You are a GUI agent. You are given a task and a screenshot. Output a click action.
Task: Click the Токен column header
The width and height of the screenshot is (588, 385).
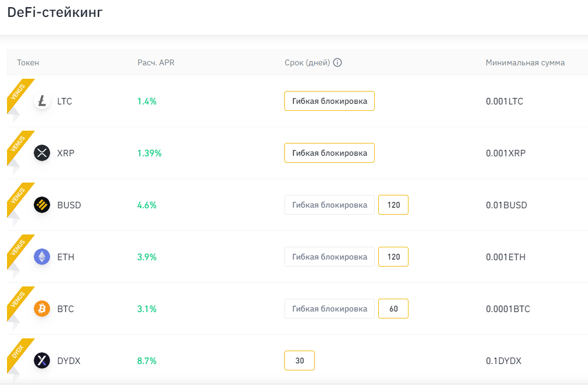[x=27, y=62]
